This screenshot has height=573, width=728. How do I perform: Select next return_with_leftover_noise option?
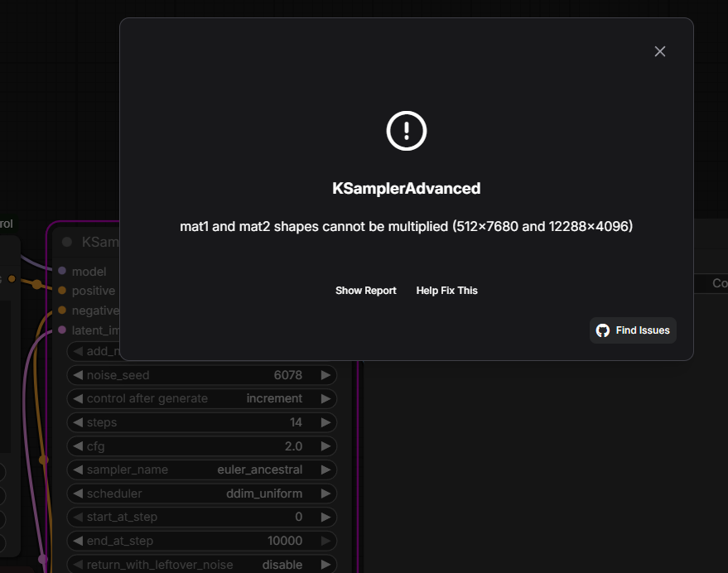(x=325, y=565)
